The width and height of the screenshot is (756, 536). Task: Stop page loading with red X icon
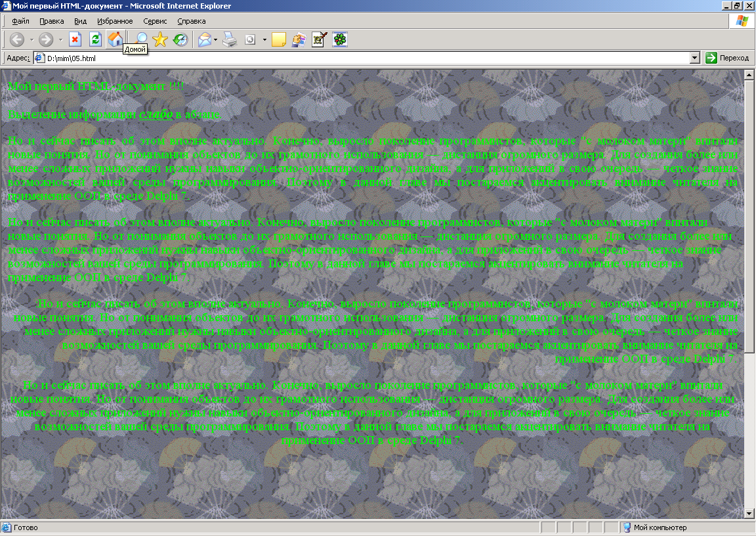tap(75, 39)
